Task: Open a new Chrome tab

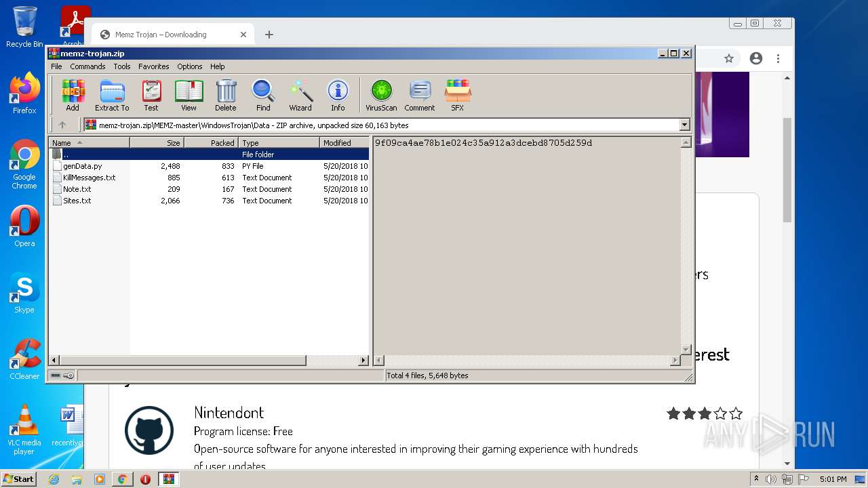Action: [x=269, y=35]
